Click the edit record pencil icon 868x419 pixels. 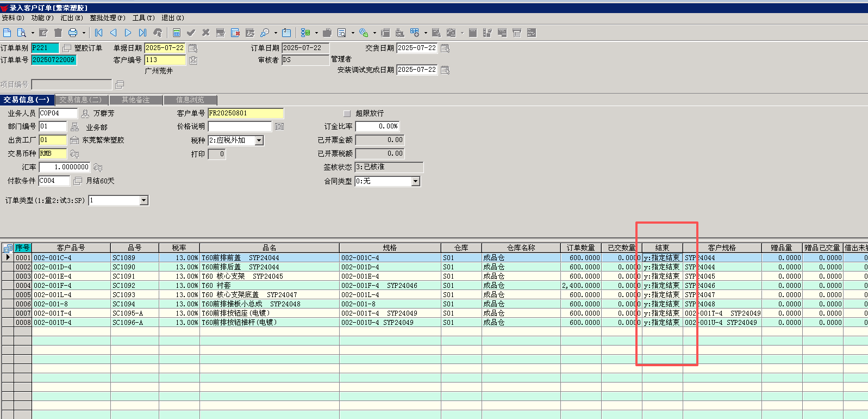tap(43, 33)
